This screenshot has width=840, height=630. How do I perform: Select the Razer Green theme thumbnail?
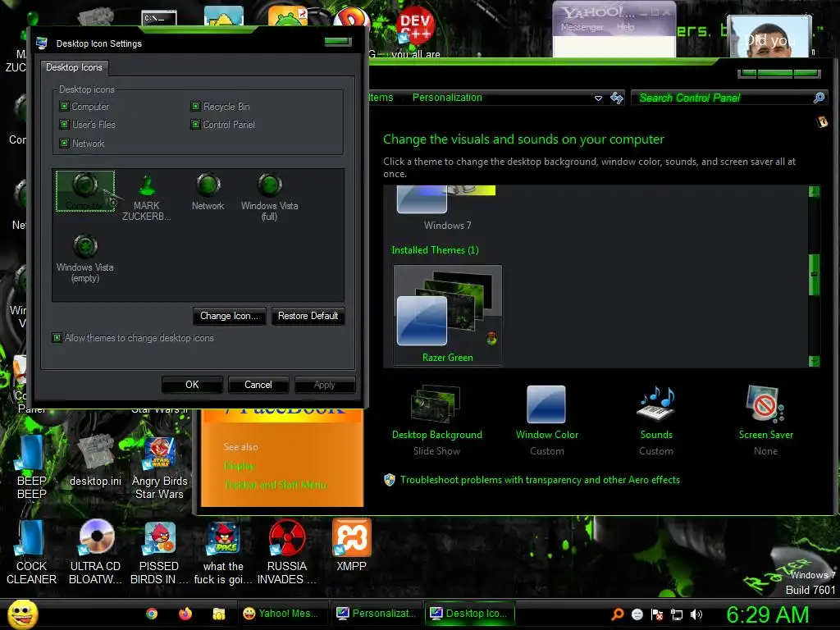[448, 316]
